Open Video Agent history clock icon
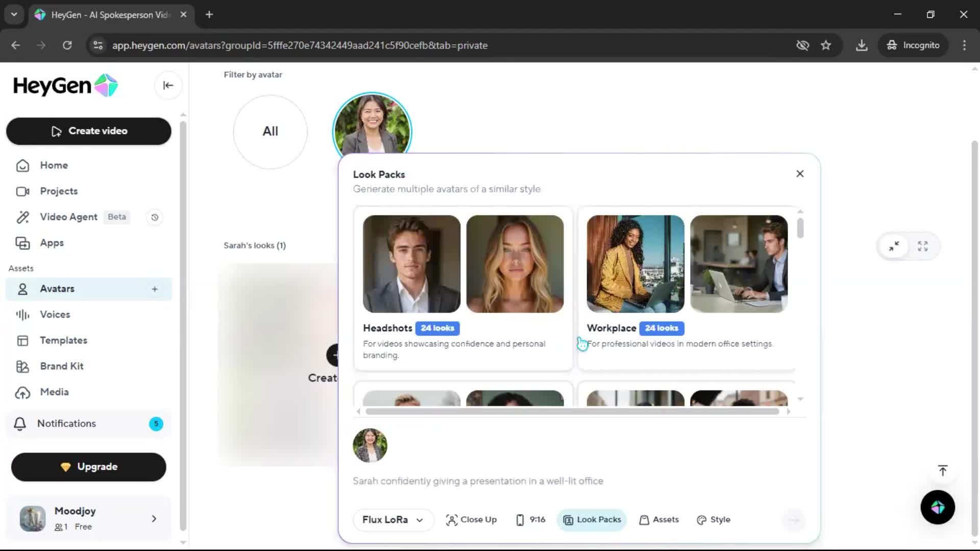This screenshot has width=980, height=551. (x=155, y=217)
